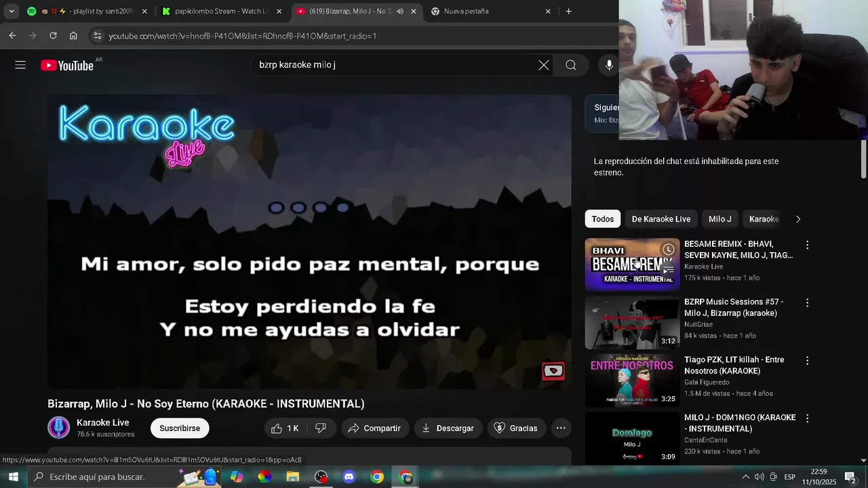Select the Milo J filter chip
The height and width of the screenshot is (488, 868).
pos(720,219)
